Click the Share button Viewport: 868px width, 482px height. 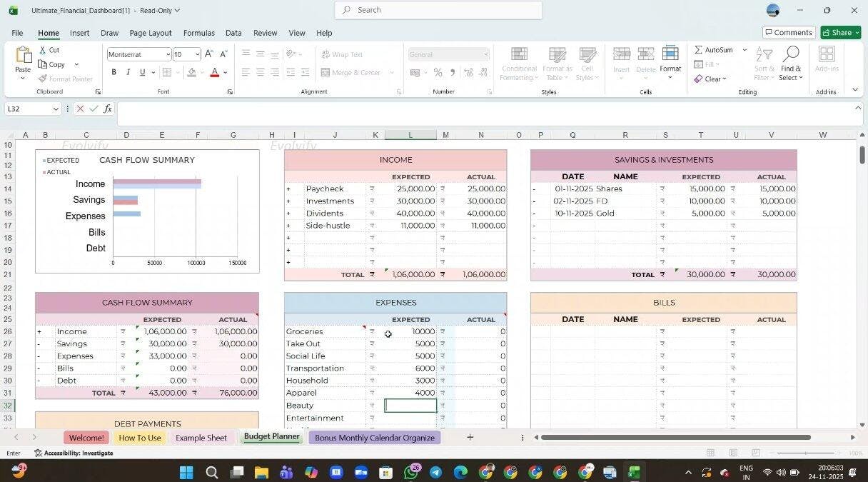click(x=840, y=32)
